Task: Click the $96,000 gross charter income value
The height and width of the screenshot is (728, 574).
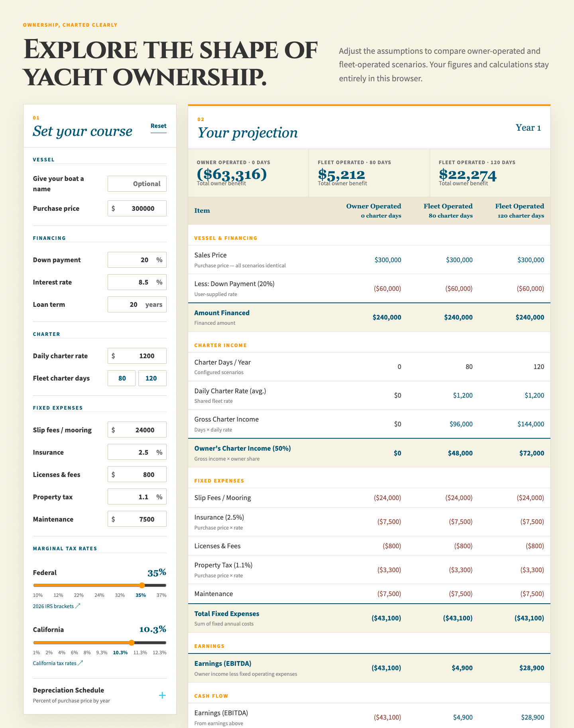Action: [461, 424]
